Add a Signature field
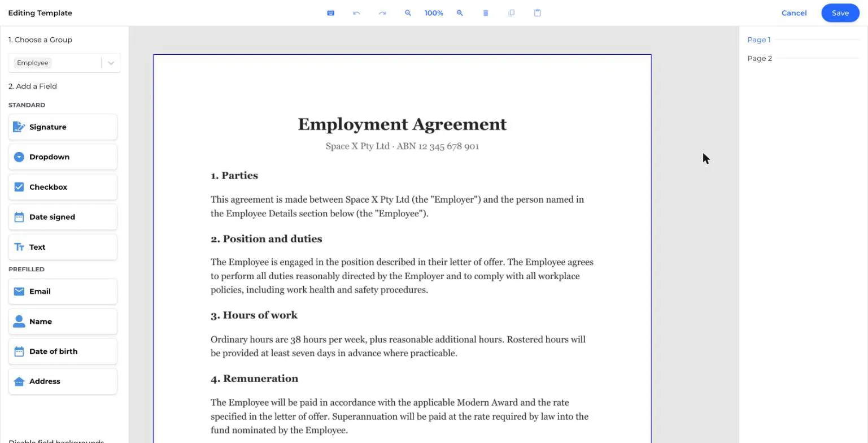 63,127
